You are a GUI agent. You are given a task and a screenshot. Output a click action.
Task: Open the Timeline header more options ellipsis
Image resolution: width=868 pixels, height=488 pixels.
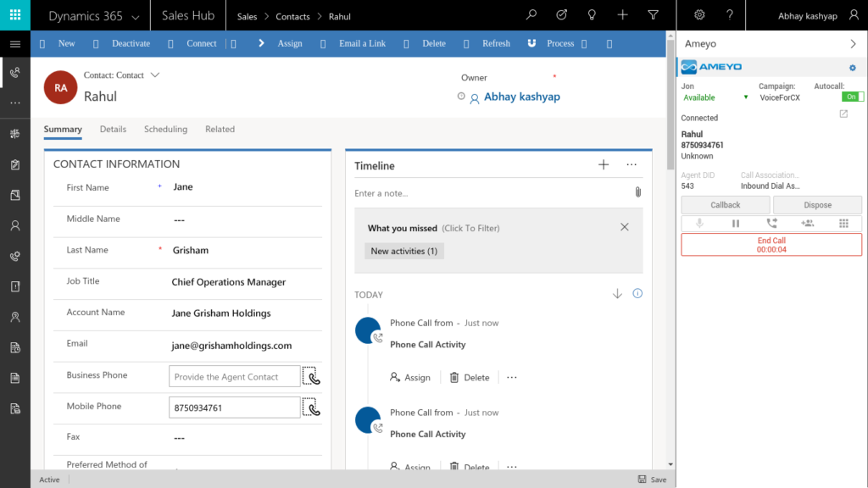(632, 165)
